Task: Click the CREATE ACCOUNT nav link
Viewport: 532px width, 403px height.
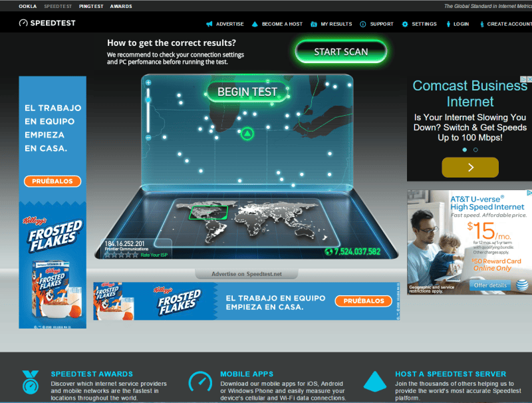Action: coord(509,24)
